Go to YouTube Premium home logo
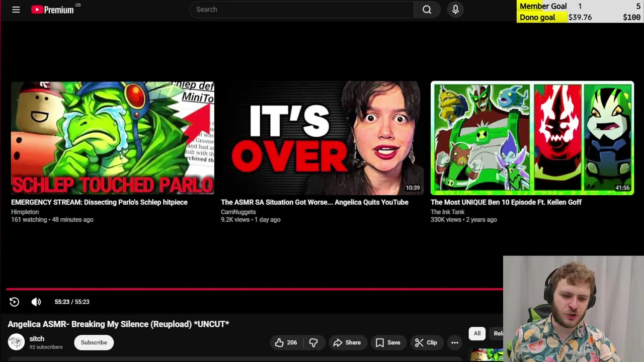Image resolution: width=644 pixels, height=362 pixels. coord(52,10)
